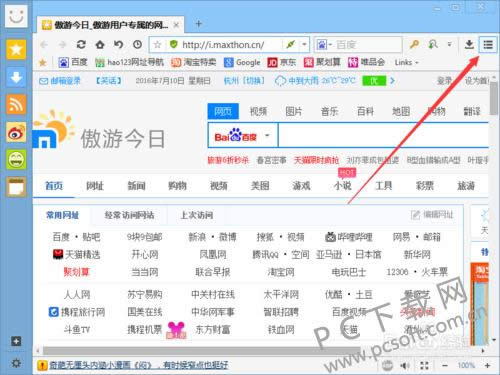This screenshot has height=375, width=500.
Task: Click address bar URL field
Action: [x=230, y=44]
